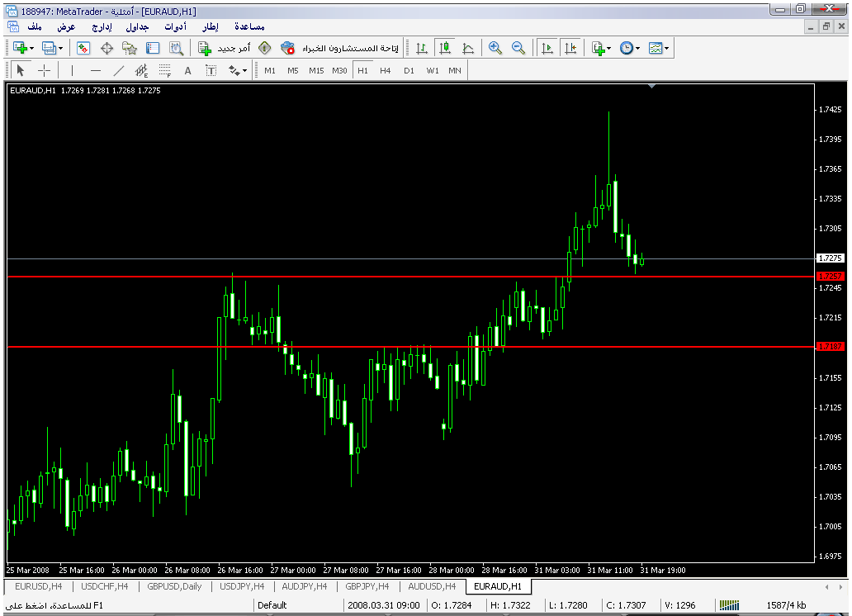The image size is (852, 616).
Task: Open the Navigator panel icon
Action: pyautogui.click(x=130, y=49)
